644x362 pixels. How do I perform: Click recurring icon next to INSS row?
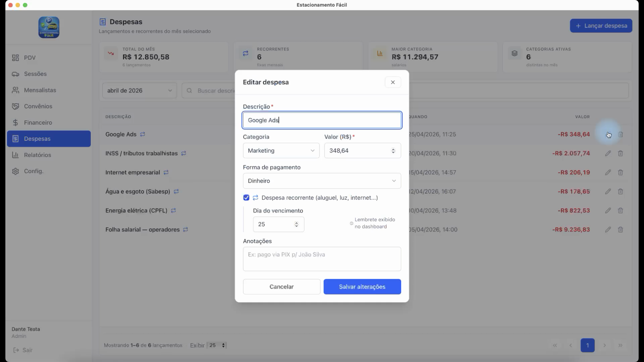(183, 153)
